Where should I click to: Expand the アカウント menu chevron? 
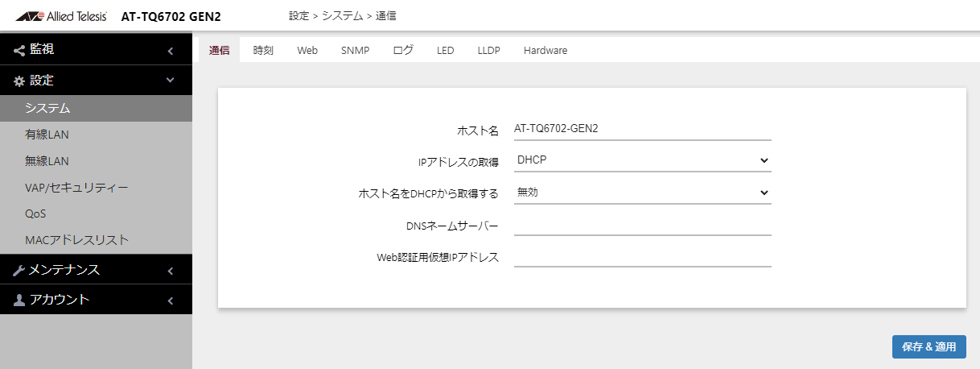click(170, 300)
